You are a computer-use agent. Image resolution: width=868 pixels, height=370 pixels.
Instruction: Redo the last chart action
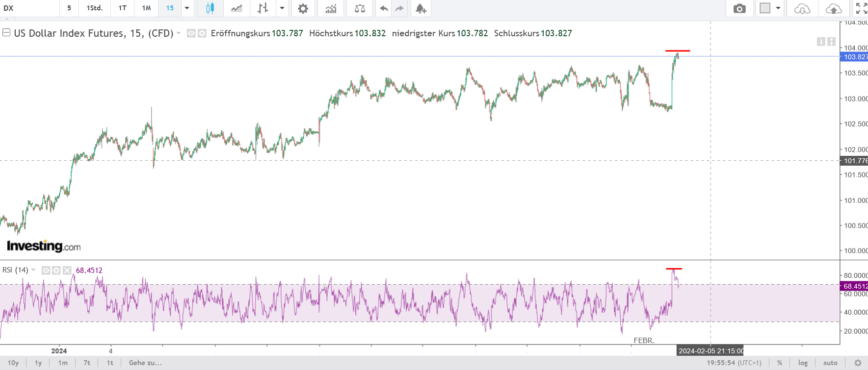399,8
